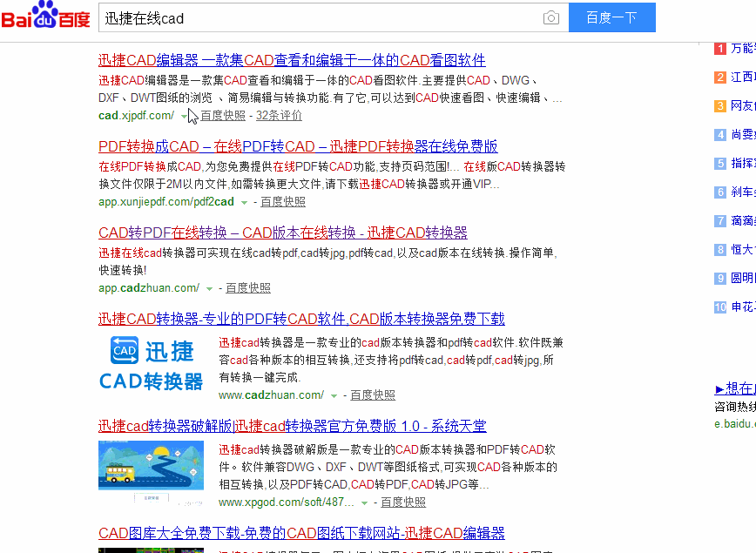756x553 pixels.
Task: Click the 迅捷 CAD转换器 logo thumbnail
Action: pos(151,363)
